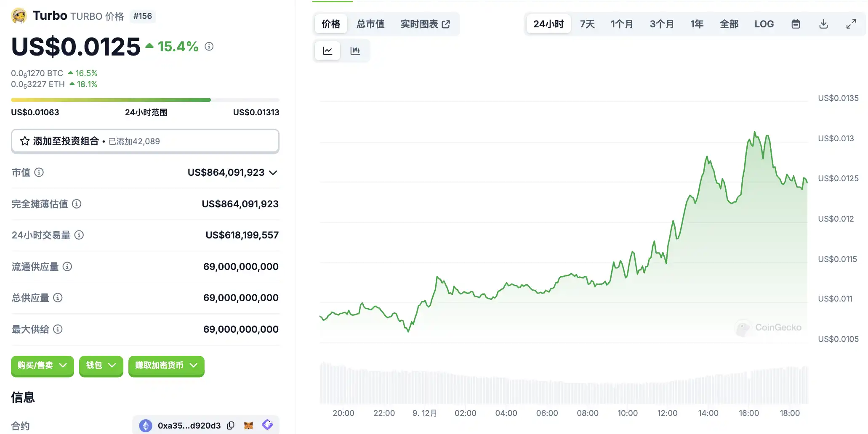The image size is (868, 434).
Task: Expand the chart to fullscreen
Action: click(x=851, y=24)
